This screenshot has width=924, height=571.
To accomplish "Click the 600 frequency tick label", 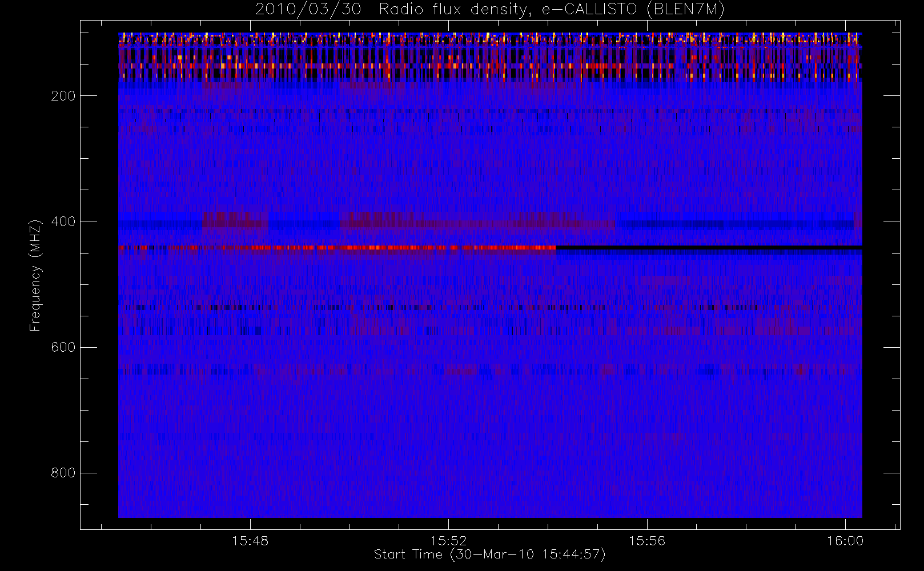I will coord(63,347).
